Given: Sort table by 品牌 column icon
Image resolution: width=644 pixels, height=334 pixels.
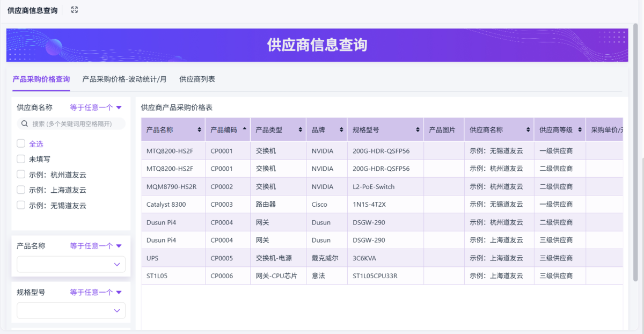Looking at the screenshot, I should pos(341,130).
